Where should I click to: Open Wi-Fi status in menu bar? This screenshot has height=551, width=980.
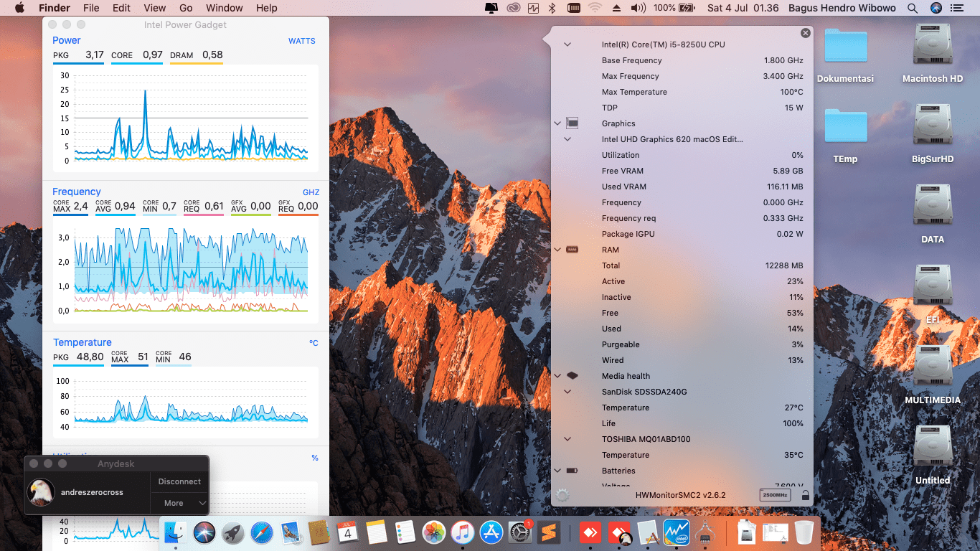pos(595,8)
